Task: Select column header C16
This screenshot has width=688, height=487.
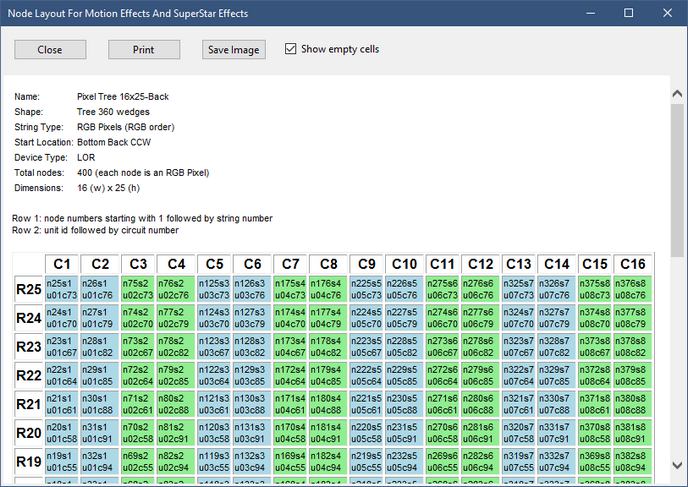Action: (x=633, y=264)
